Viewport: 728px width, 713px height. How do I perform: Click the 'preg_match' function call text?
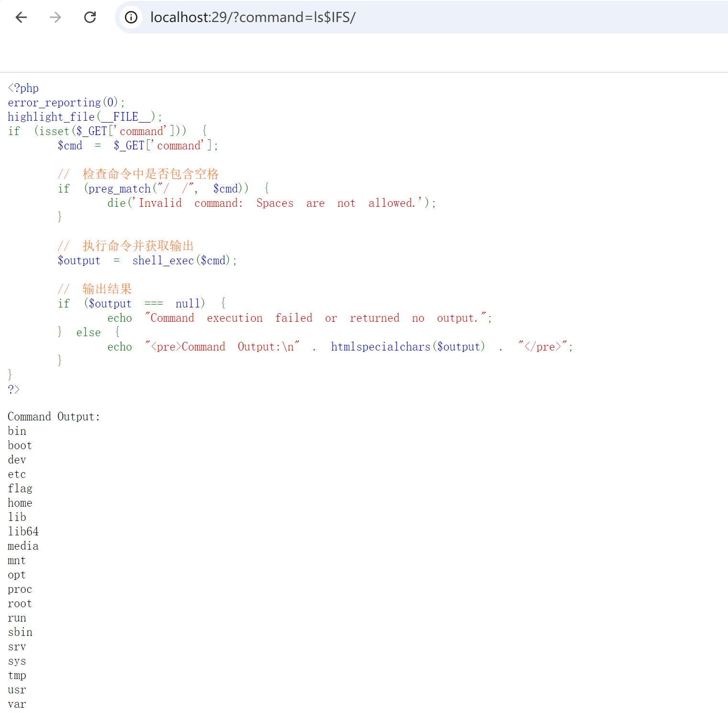click(x=120, y=189)
